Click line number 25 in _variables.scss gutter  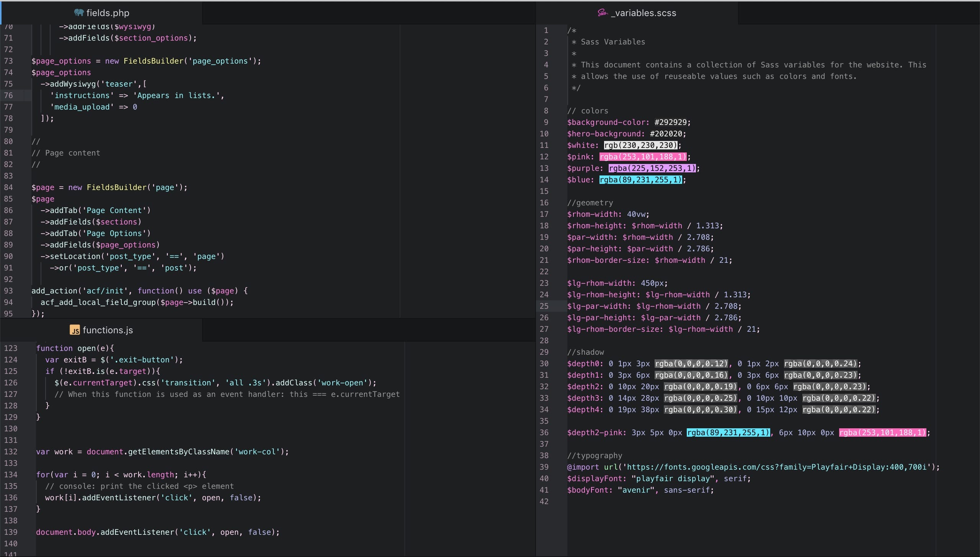tap(544, 306)
